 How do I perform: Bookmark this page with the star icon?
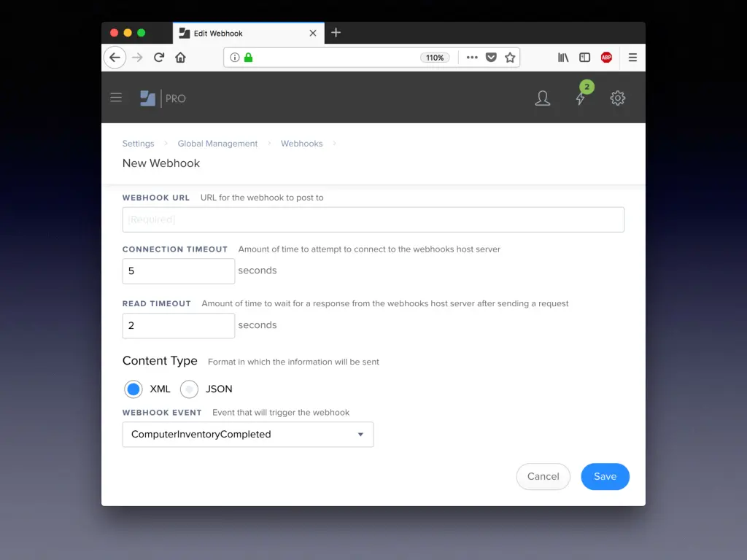click(510, 58)
